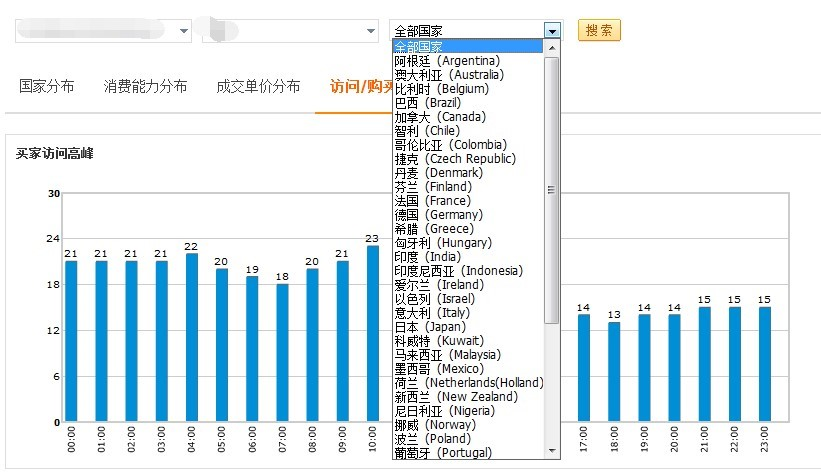Select 加拿大 (Canada) option
Viewport: 821px width, 476px height.
point(468,117)
